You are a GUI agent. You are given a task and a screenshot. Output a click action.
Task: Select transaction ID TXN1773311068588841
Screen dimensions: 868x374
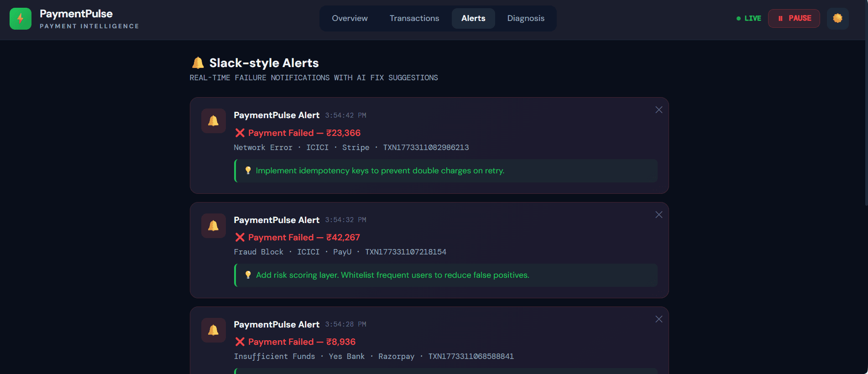tap(471, 356)
